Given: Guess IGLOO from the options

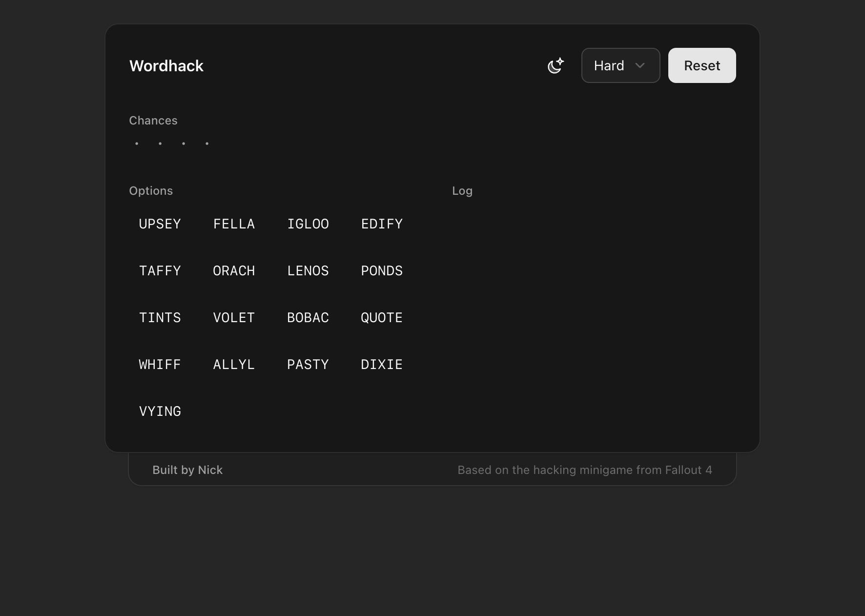Looking at the screenshot, I should [x=308, y=224].
